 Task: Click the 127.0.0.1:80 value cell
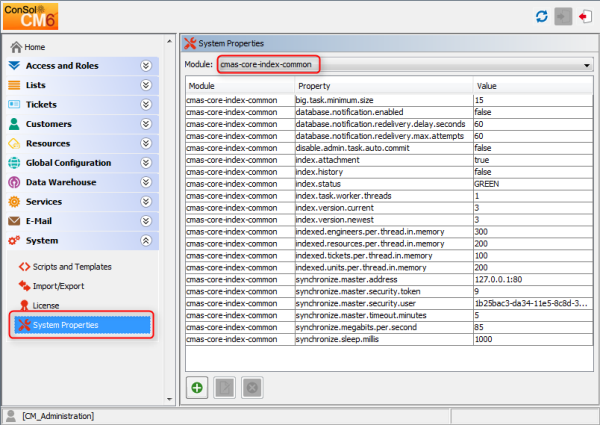tap(533, 280)
